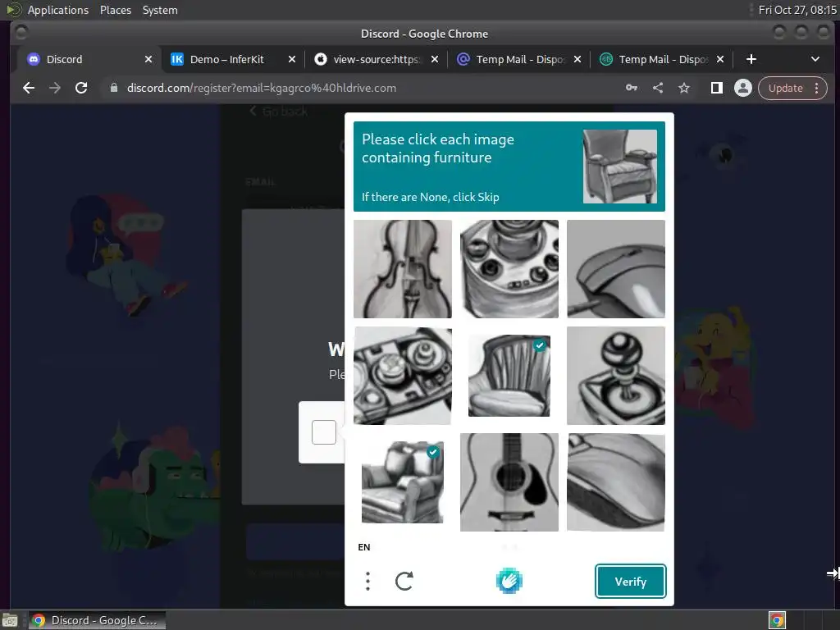Click the hCaptcha hand logo icon
This screenshot has height=630, width=840.
509,581
